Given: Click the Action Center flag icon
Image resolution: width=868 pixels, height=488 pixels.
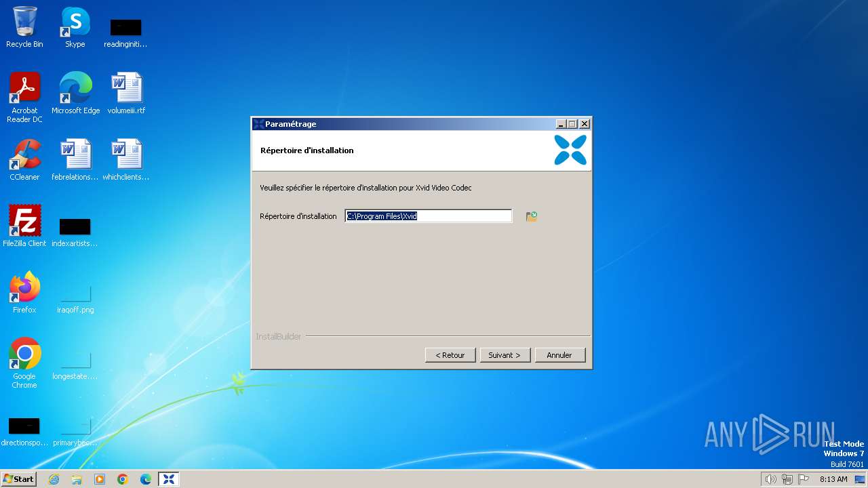Looking at the screenshot, I should [804, 479].
